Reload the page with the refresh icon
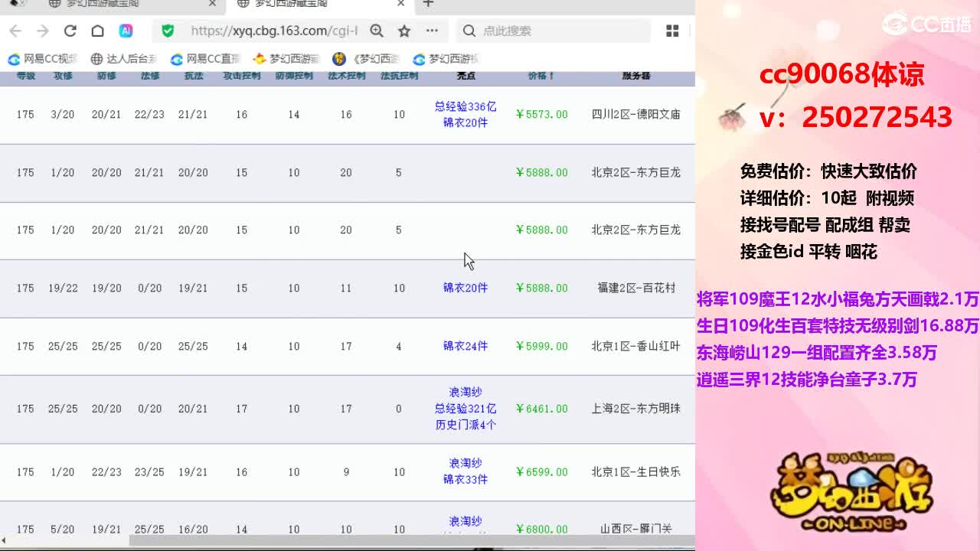Screen dimensions: 980x551 tap(70, 31)
